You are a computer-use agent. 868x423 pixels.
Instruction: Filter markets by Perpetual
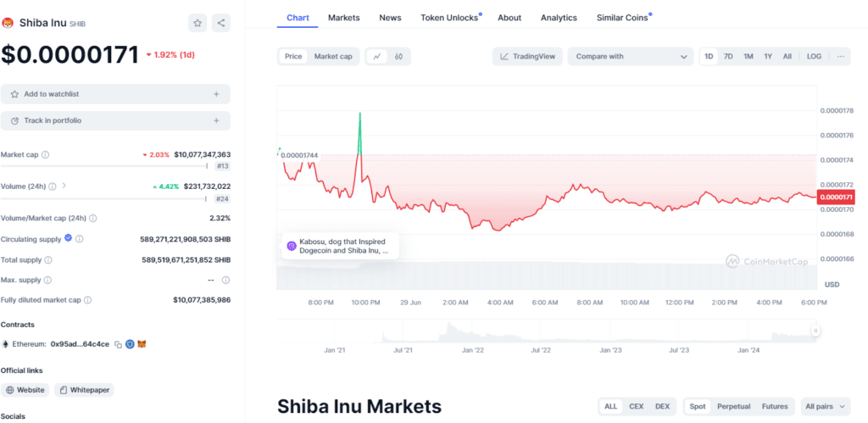(733, 406)
